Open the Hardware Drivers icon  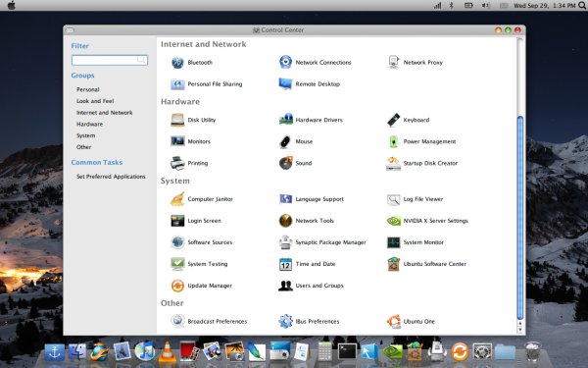tap(286, 120)
